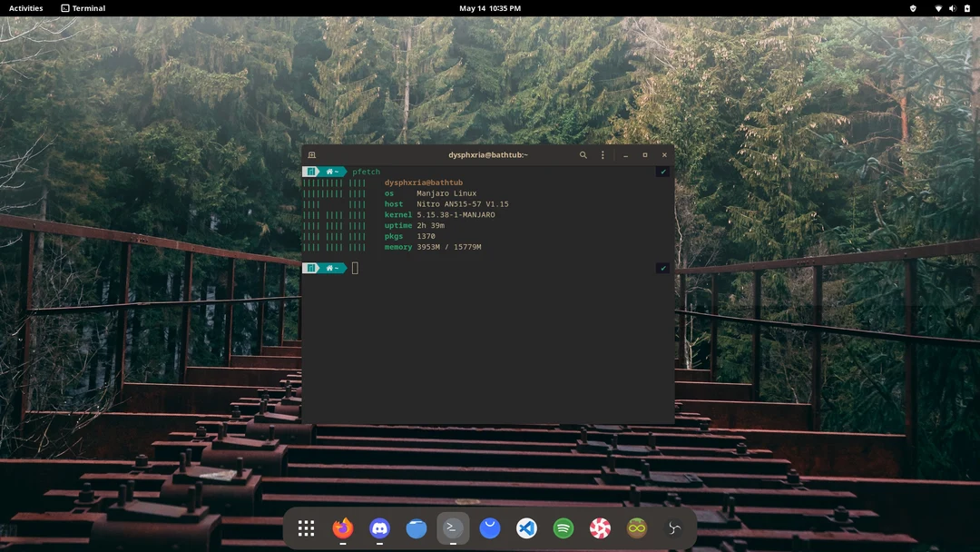
Task: Open the blue round app icon in the dock
Action: click(x=416, y=527)
